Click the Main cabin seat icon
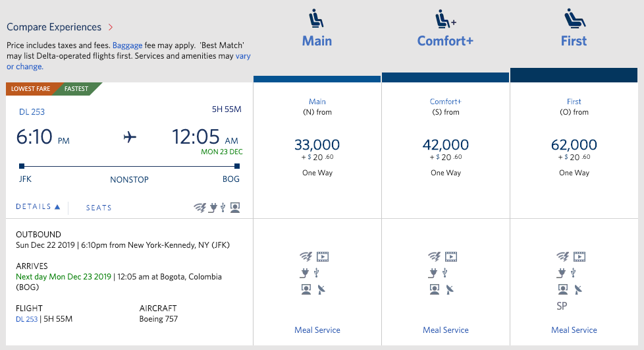The height and width of the screenshot is (350, 644). click(x=317, y=18)
